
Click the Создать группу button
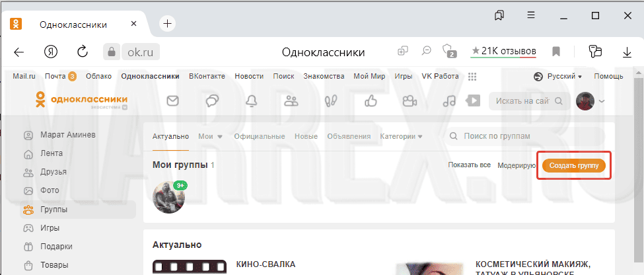click(x=574, y=165)
